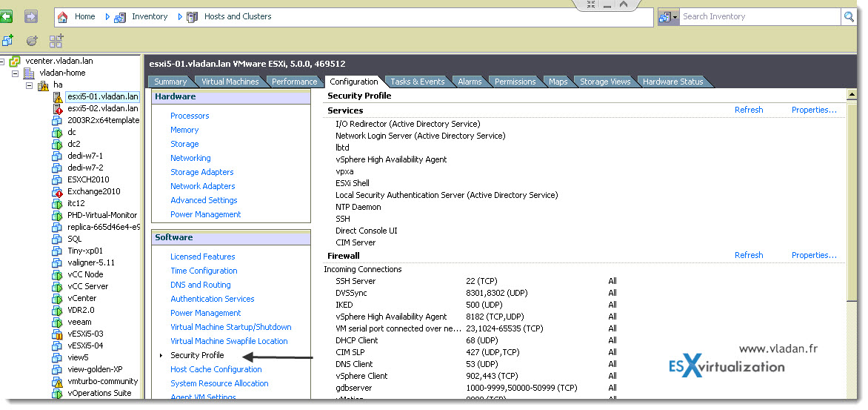Select vOperations Suite in inventory tree

point(100,394)
